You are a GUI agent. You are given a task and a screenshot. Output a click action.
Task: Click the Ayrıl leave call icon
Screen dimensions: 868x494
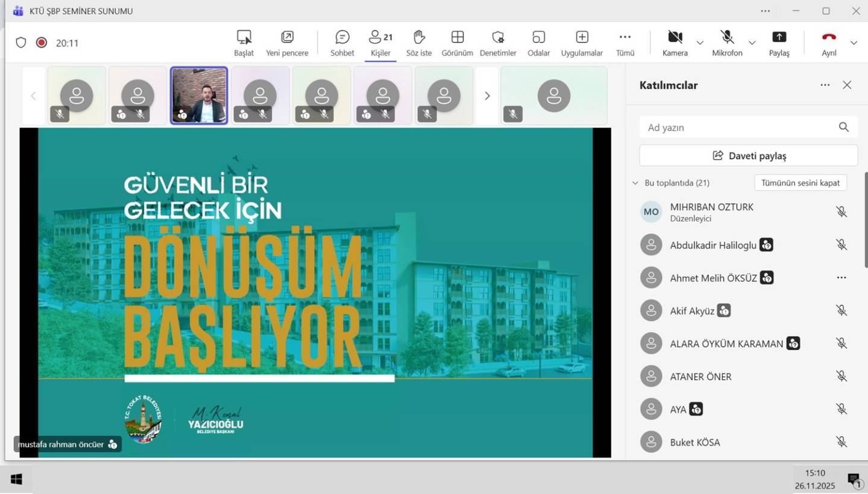click(829, 37)
